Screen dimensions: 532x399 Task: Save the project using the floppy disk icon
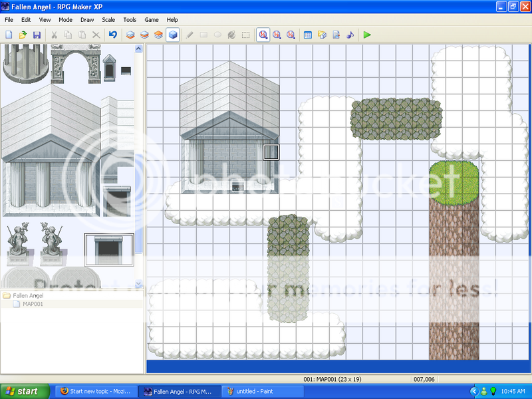coord(37,35)
